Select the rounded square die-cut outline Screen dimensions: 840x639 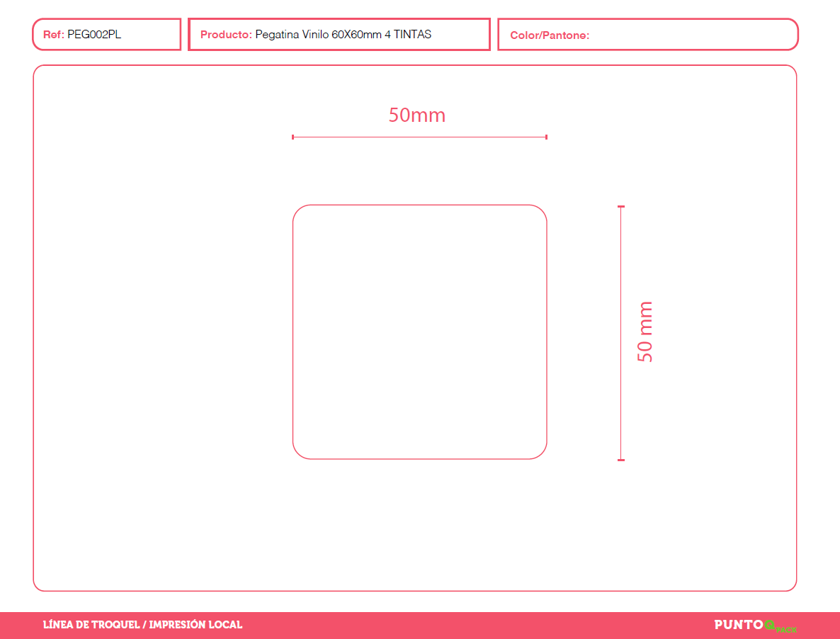419,332
